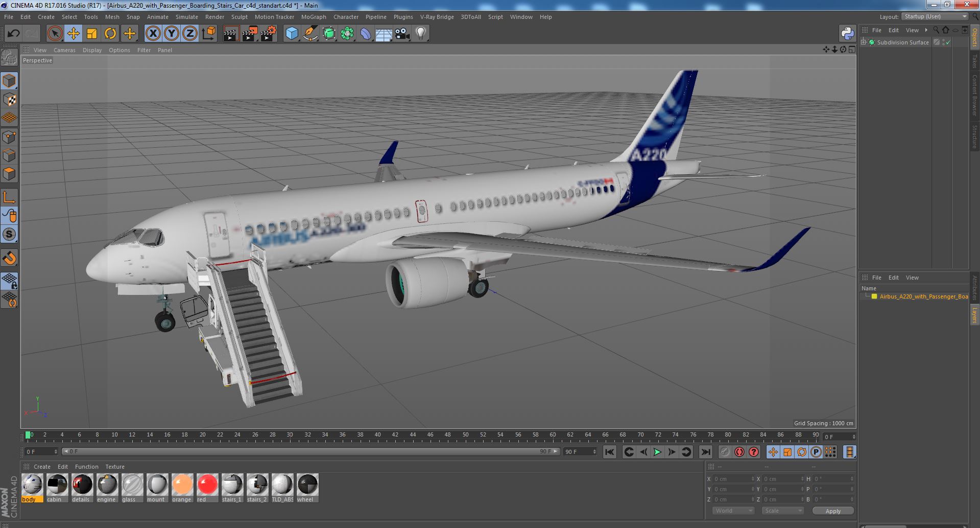
Task: Add a Light object icon
Action: click(420, 34)
